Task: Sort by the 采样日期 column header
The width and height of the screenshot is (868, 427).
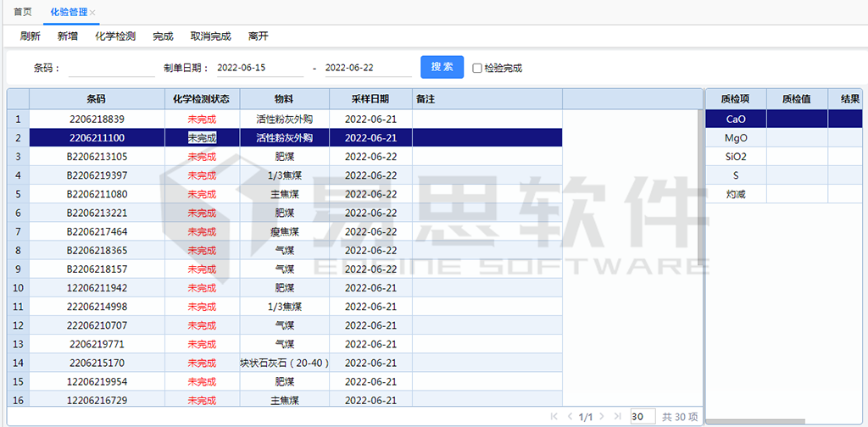Action: click(370, 99)
